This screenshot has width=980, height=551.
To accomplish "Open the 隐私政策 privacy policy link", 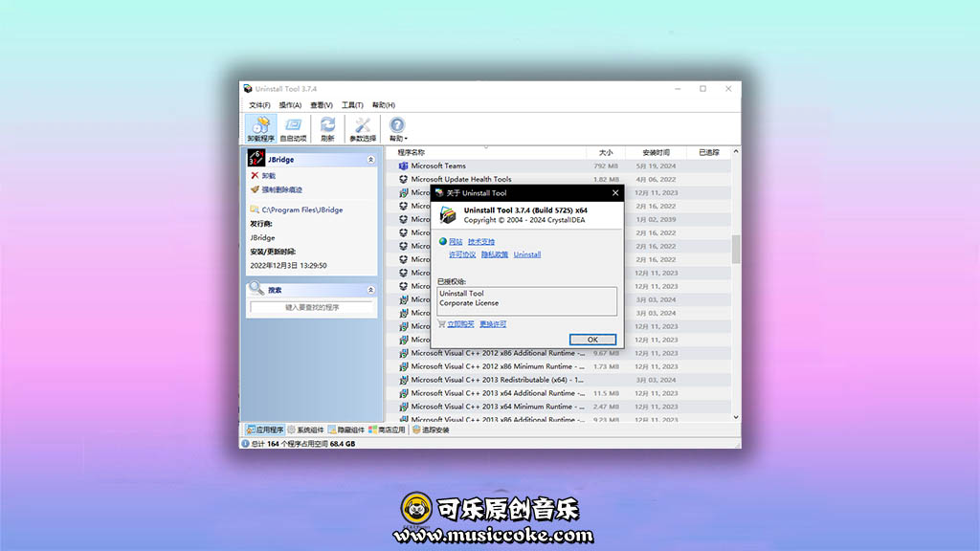I will click(x=494, y=254).
